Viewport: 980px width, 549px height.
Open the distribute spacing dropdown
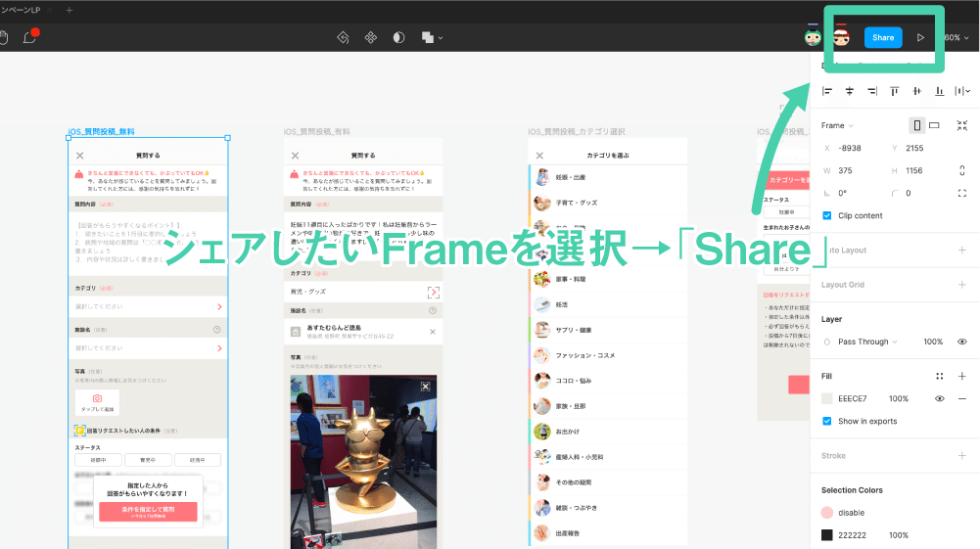click(x=962, y=91)
